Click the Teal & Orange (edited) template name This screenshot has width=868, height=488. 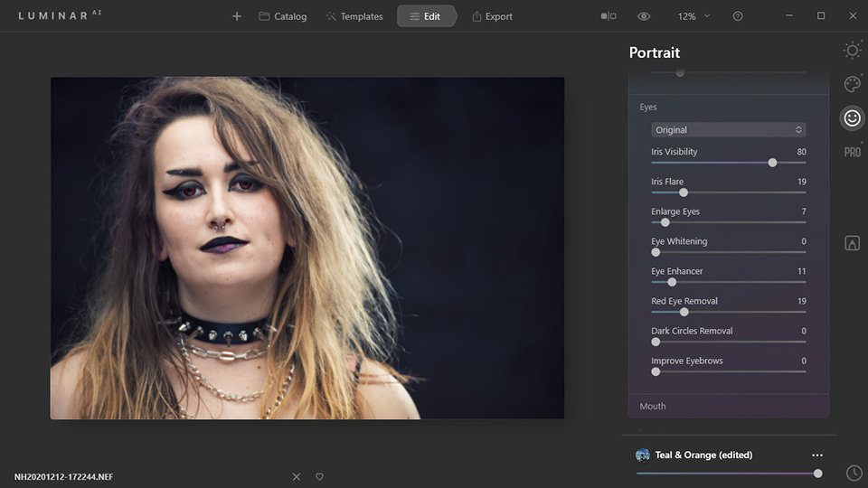click(x=703, y=455)
